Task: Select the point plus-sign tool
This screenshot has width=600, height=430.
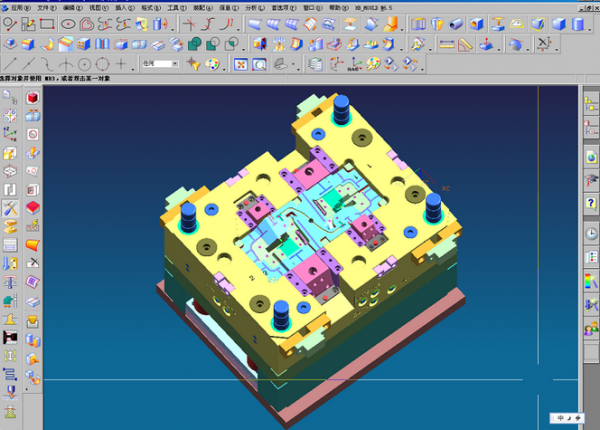Action: [x=121, y=64]
